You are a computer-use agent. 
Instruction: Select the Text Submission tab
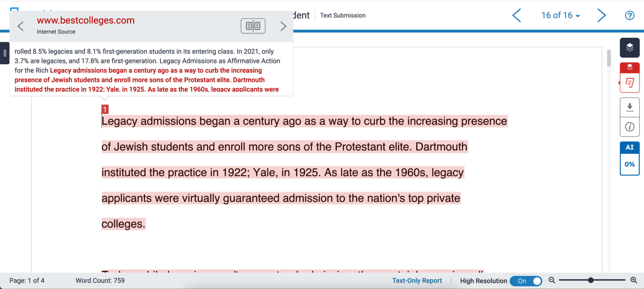[343, 15]
